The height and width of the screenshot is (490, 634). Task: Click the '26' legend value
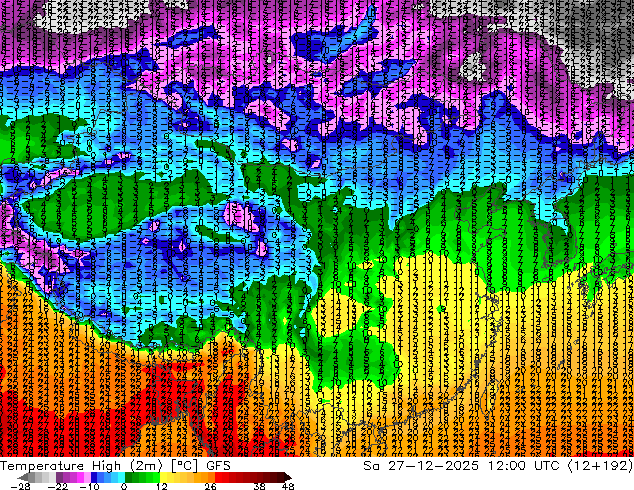(210, 486)
